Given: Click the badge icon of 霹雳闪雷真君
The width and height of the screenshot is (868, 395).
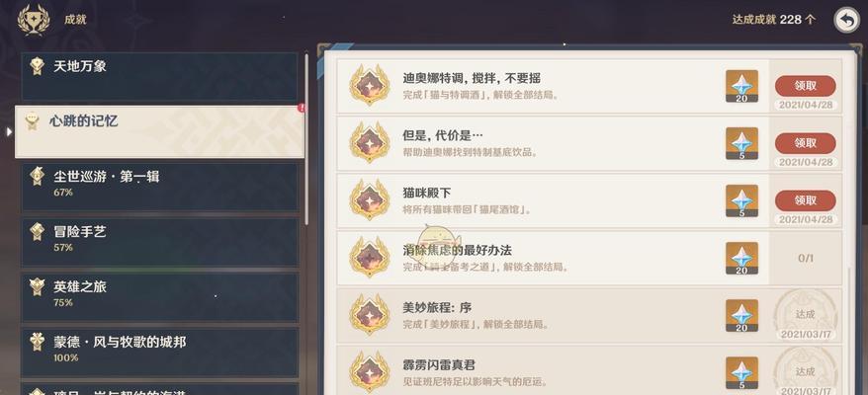Looking at the screenshot, I should click(369, 371).
